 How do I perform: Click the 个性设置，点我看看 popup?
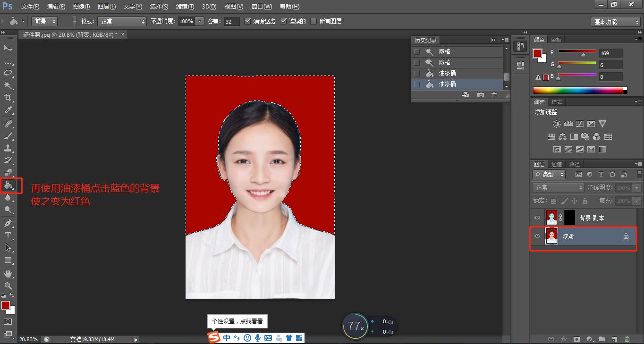coord(237,321)
